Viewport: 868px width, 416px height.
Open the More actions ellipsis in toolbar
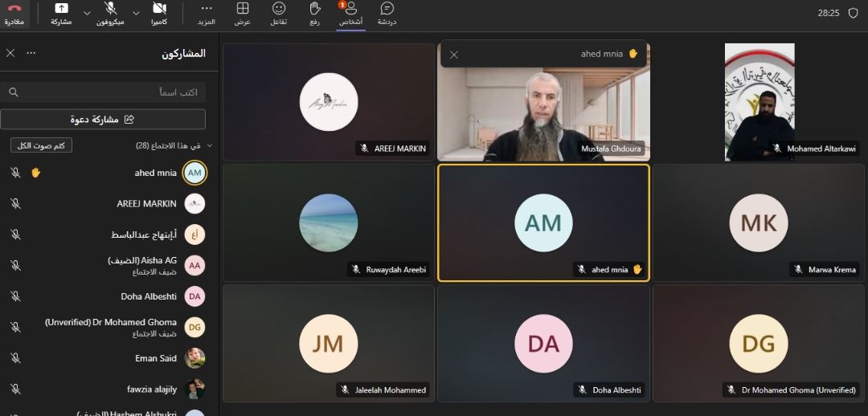[207, 13]
